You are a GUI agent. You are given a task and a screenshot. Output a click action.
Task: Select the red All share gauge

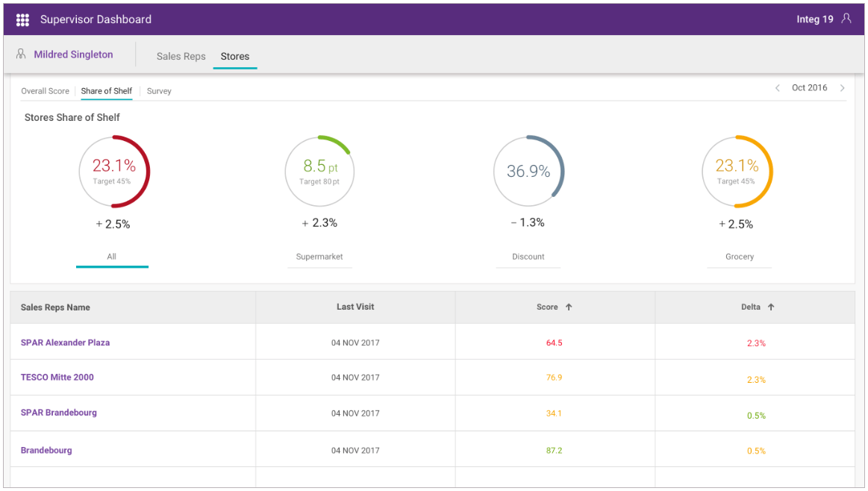(114, 171)
